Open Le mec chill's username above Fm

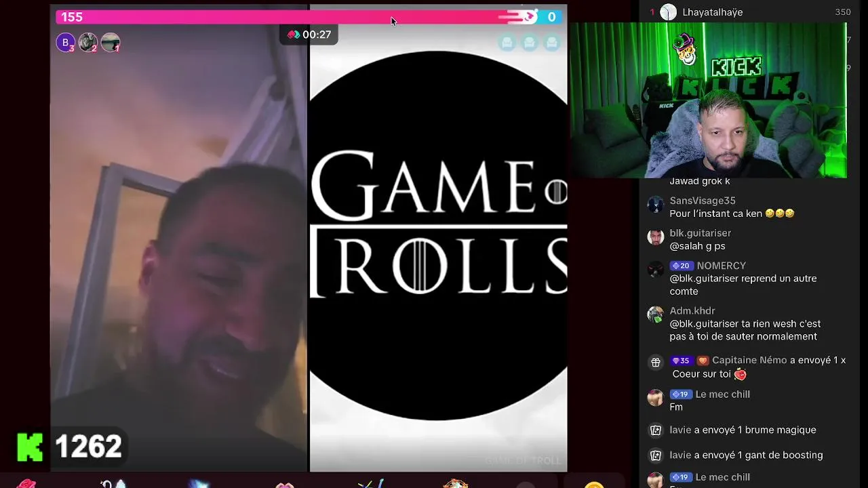722,394
